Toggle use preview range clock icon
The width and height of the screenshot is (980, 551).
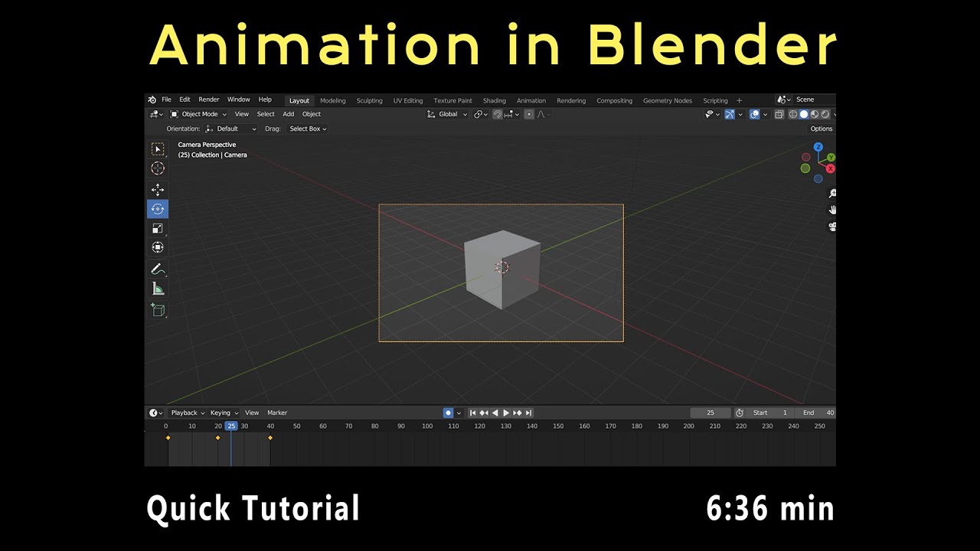740,413
